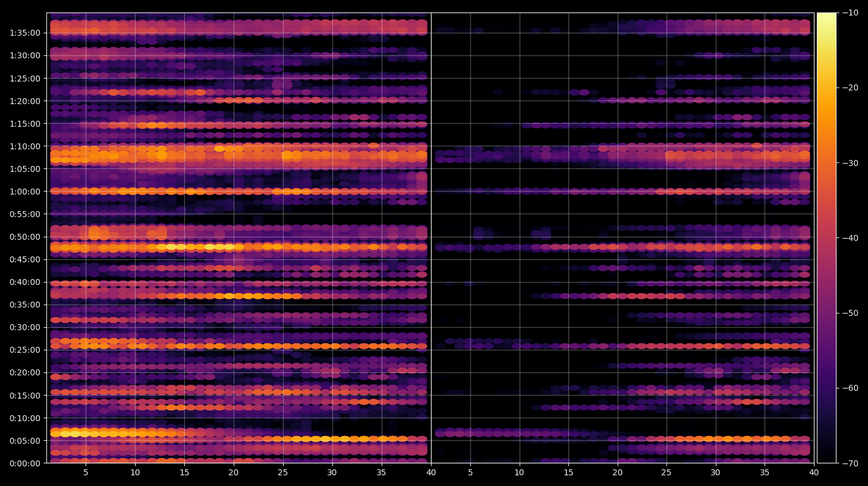Click x-axis tick 25 under left heatmap
Viewport: 868px width, 486px height.
[282, 473]
